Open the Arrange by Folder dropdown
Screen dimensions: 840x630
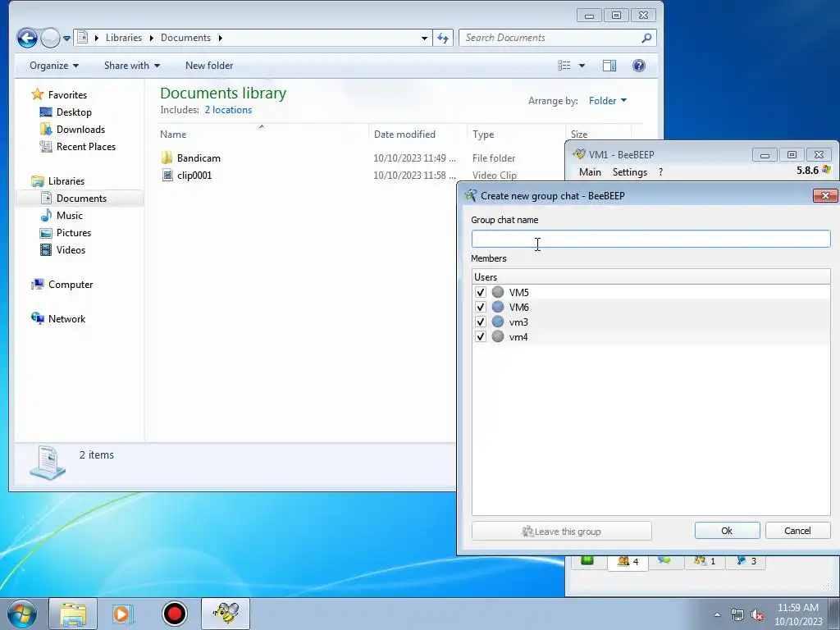[x=608, y=101]
